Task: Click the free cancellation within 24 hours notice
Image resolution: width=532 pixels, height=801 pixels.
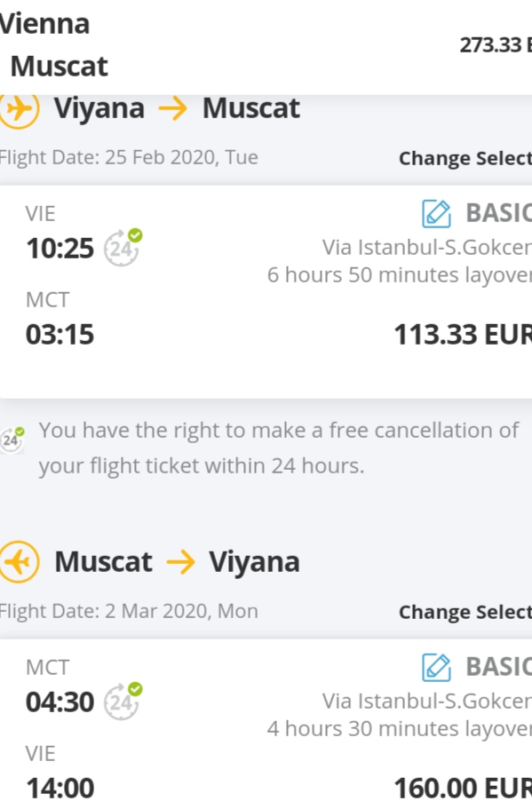Action: click(x=279, y=448)
